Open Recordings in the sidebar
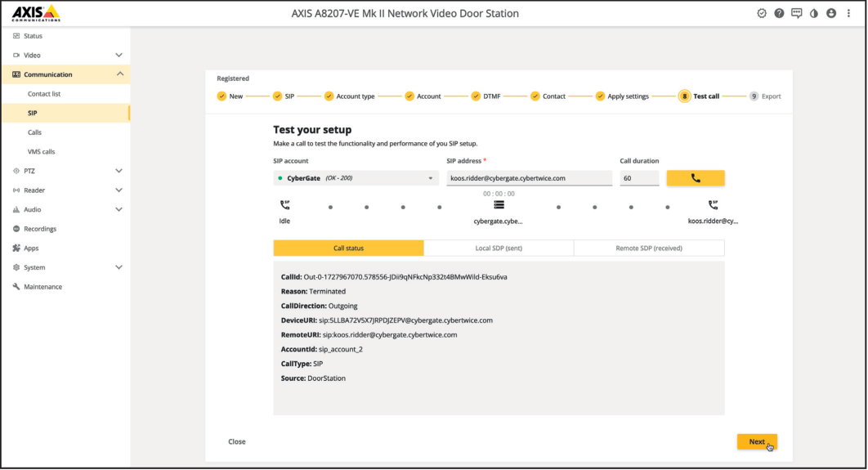The height and width of the screenshot is (470, 868). (x=40, y=229)
